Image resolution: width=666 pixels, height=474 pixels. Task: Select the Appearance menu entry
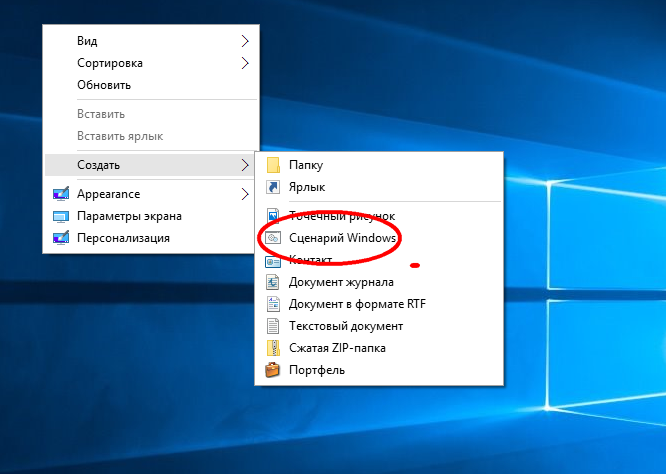click(151, 194)
